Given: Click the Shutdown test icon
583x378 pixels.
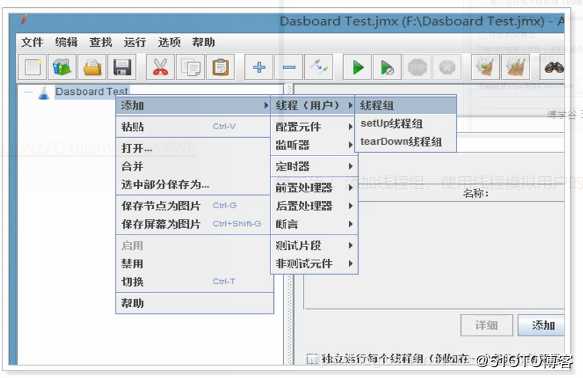Looking at the screenshot, I should point(447,67).
